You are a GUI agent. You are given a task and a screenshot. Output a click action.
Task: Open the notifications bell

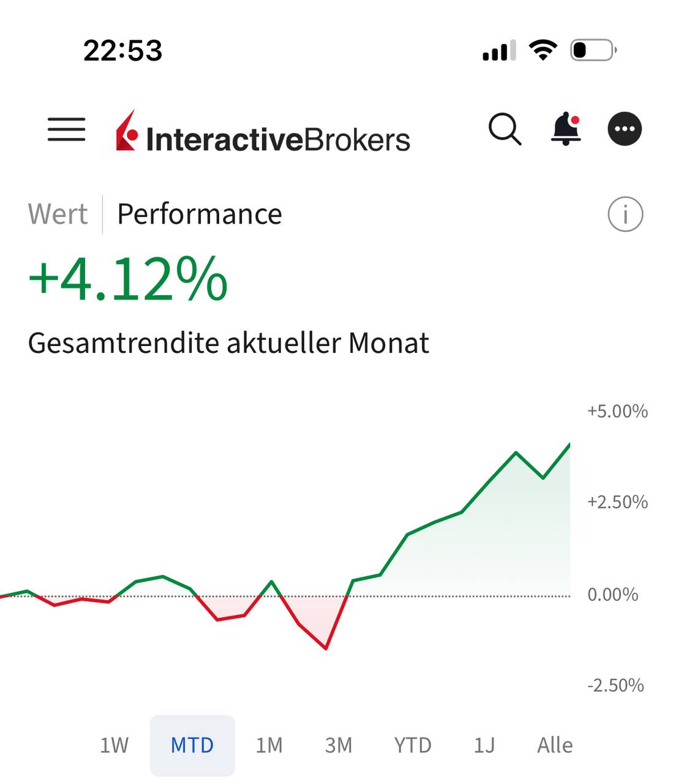click(566, 129)
